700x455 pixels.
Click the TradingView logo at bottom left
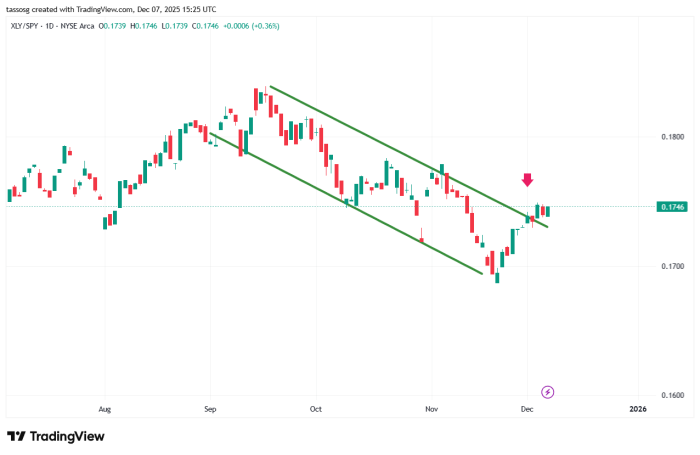pos(56,437)
